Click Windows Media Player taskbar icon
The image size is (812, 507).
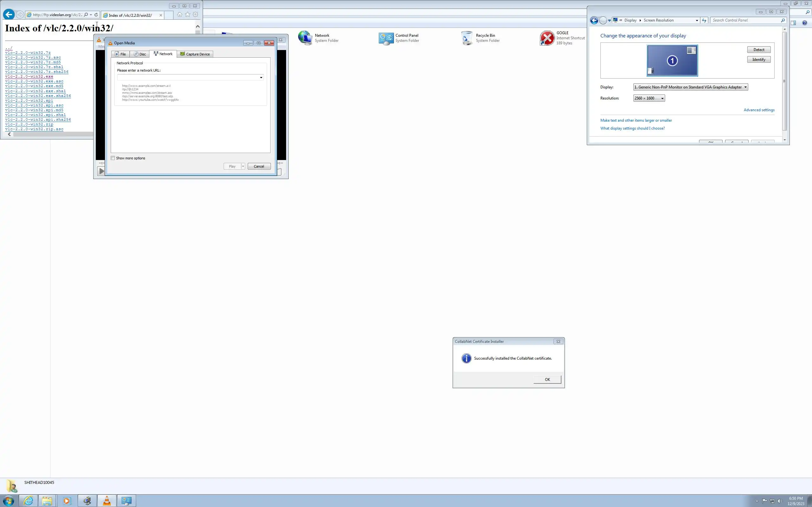coord(67,501)
